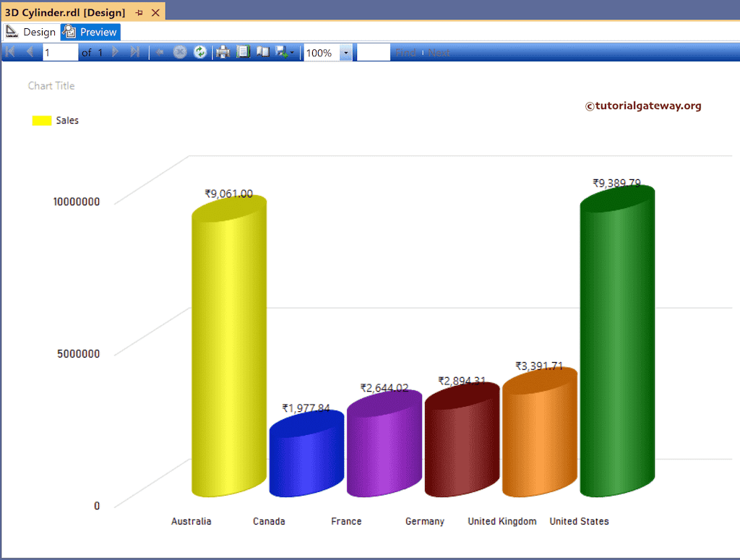The height and width of the screenshot is (560, 740).
Task: Open the zoom percentage dropdown
Action: point(345,51)
